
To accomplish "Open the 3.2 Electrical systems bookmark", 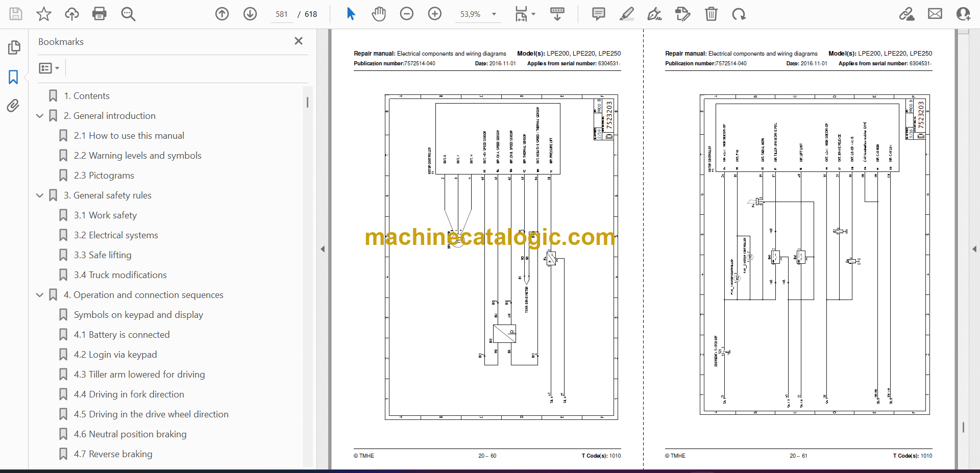I will point(116,235).
